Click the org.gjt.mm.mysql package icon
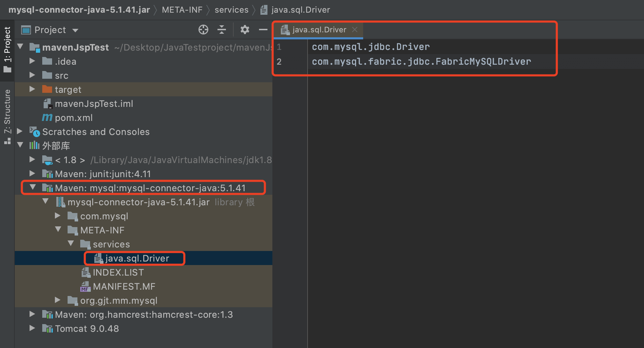Viewport: 644px width, 348px height. coord(72,300)
